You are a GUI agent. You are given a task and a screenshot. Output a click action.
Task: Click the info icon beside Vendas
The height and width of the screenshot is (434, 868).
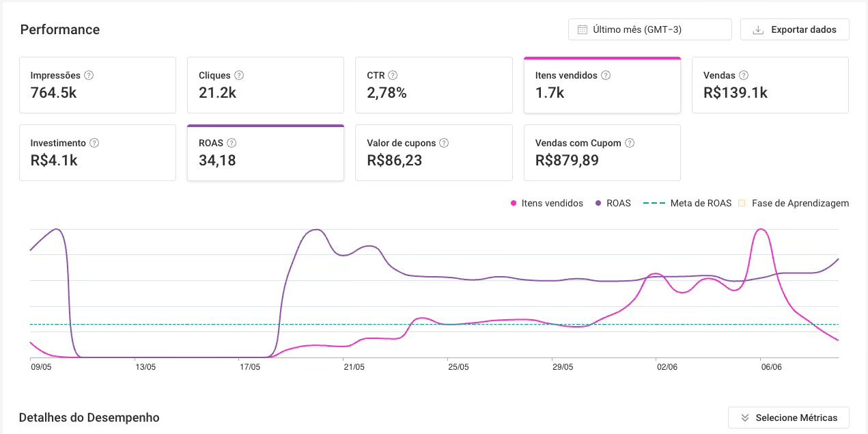coord(744,75)
